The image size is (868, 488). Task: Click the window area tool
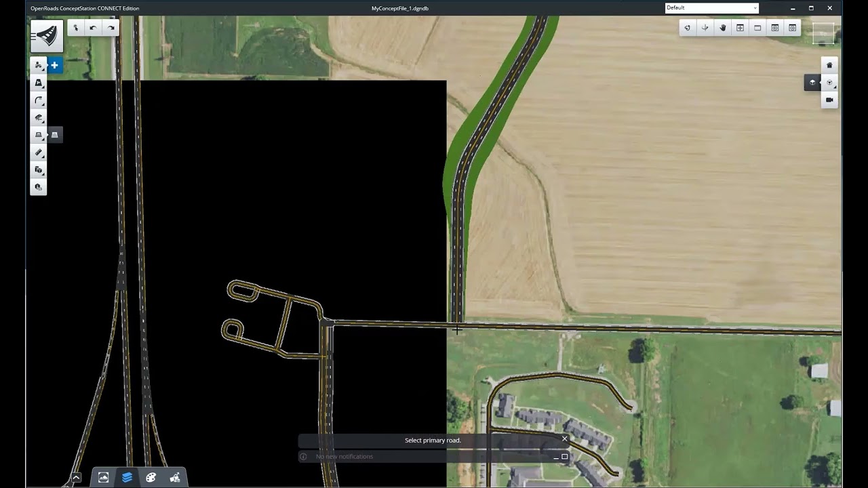(757, 28)
